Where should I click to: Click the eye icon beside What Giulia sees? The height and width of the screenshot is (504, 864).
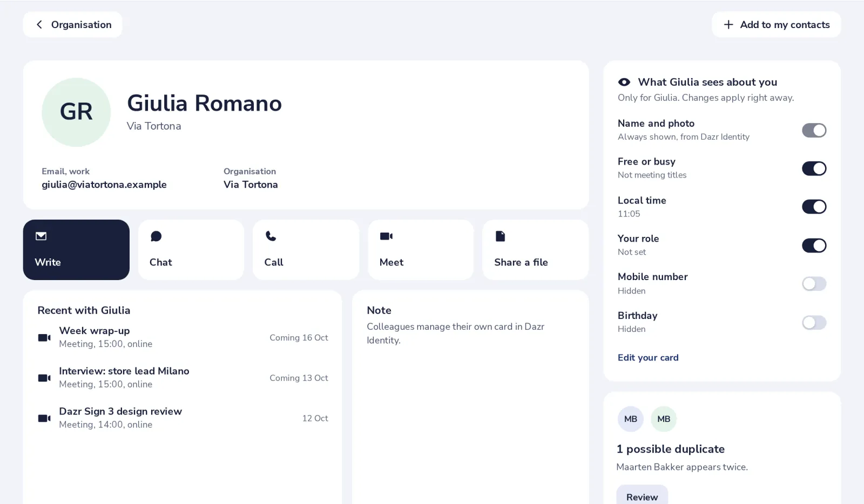(x=624, y=82)
